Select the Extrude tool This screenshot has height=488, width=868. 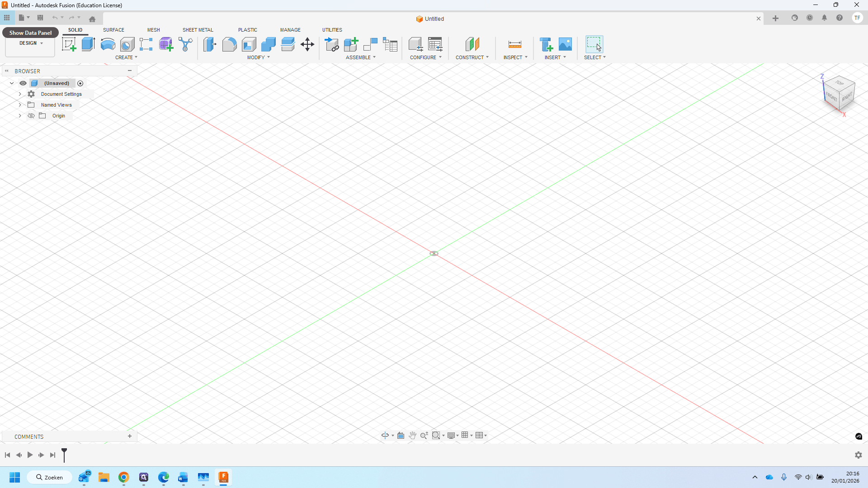[88, 44]
